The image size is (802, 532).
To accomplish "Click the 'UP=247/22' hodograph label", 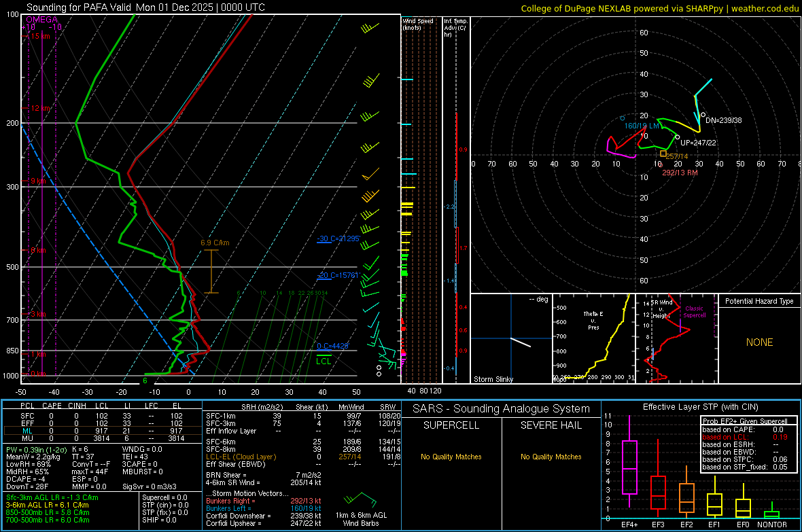I will pyautogui.click(x=698, y=143).
